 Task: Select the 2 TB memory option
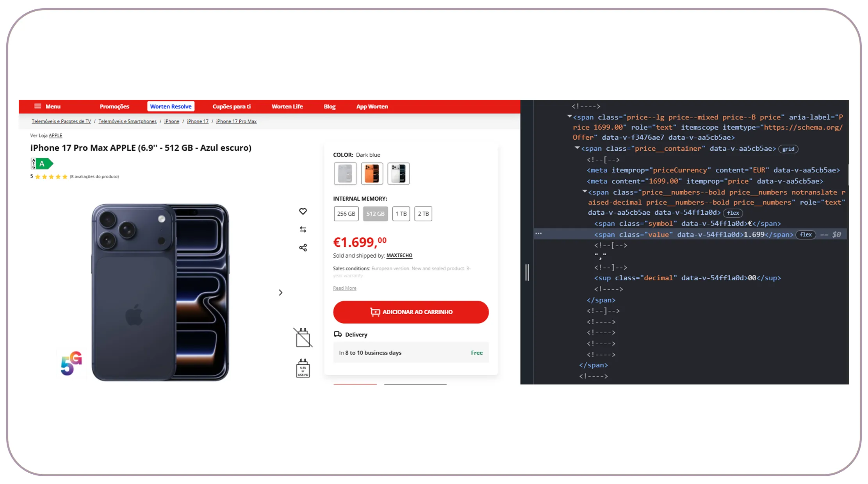point(423,214)
